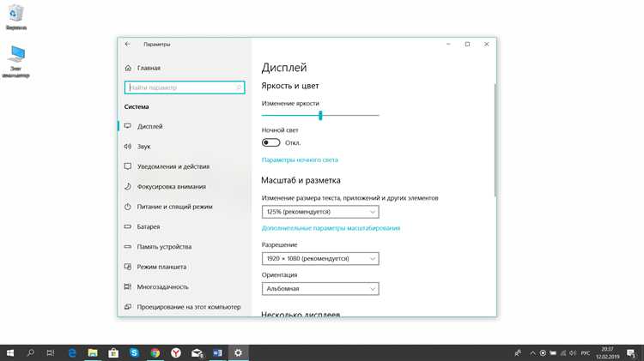
Task: Click the Батарея battery icon in sidebar
Action: click(128, 226)
